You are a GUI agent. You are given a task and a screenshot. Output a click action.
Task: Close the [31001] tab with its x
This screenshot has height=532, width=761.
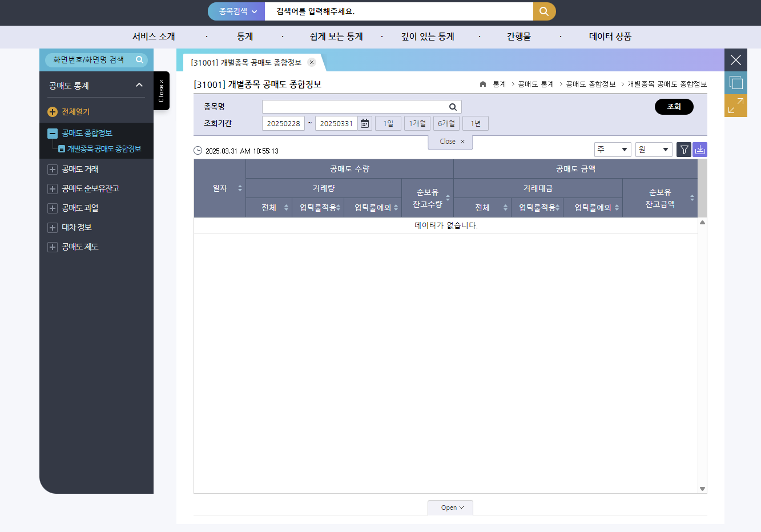click(312, 62)
